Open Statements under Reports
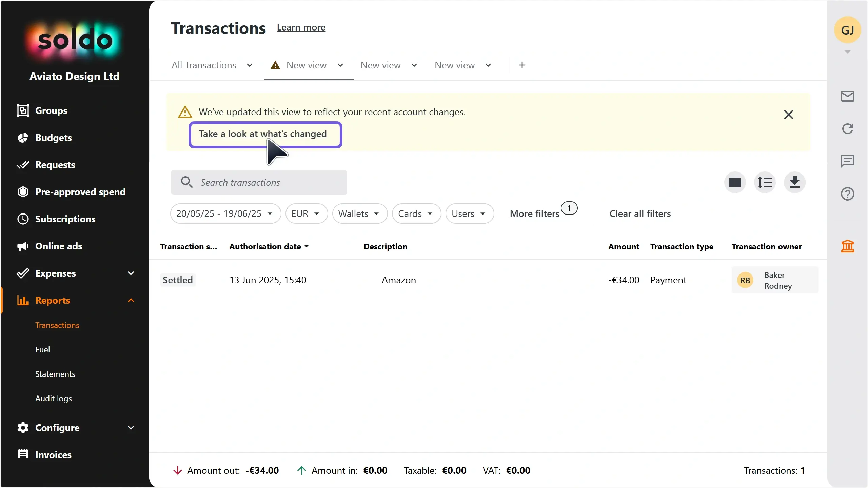This screenshot has height=488, width=868. click(x=55, y=374)
